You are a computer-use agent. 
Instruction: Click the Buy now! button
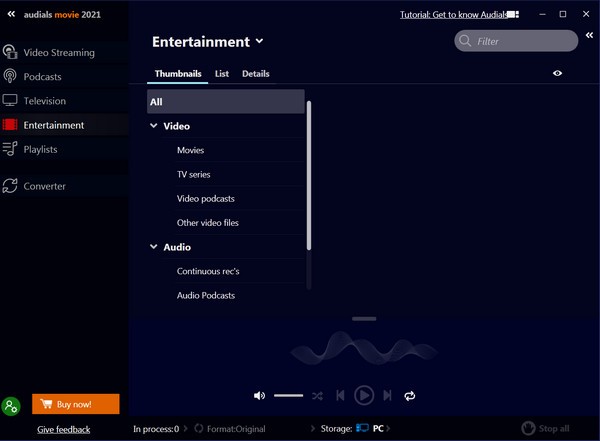coord(76,404)
